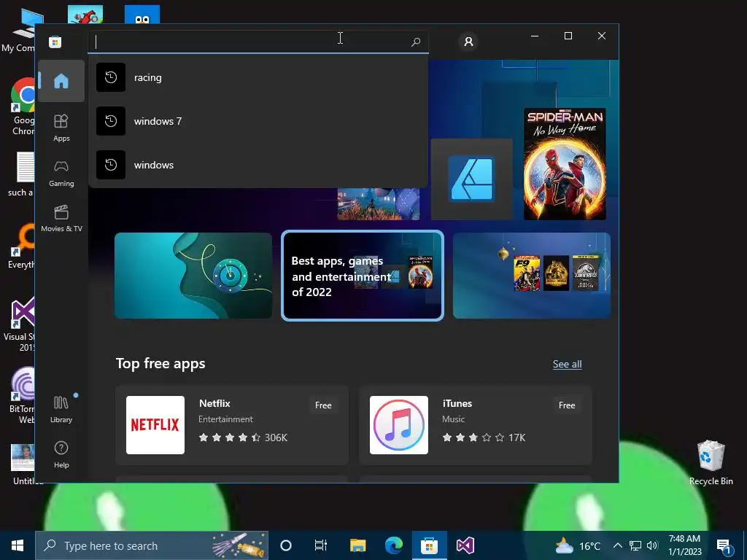747x560 pixels.
Task: Select the Visual Studio desktop shortcut
Action: coord(20,324)
